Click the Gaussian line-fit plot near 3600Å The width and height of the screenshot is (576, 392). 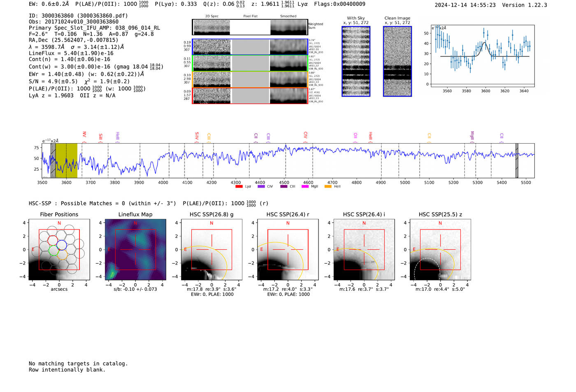pos(482,56)
